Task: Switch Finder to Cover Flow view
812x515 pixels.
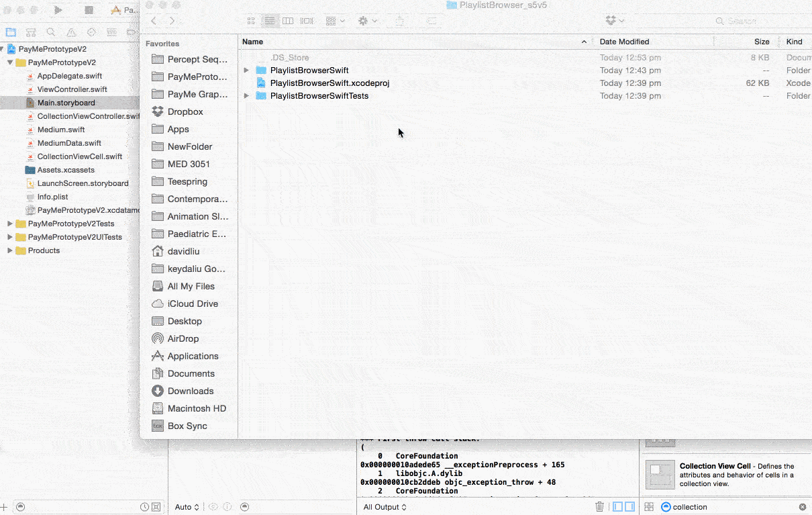Action: 307,21
